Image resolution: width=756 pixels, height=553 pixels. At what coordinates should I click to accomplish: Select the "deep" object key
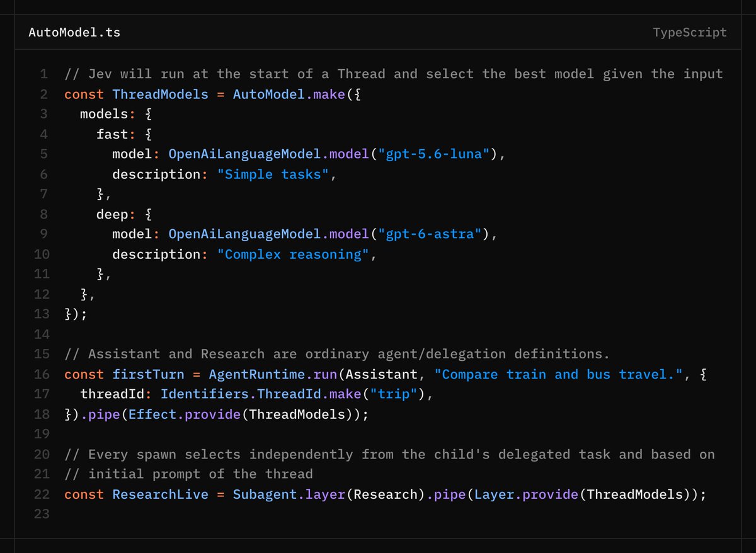[x=112, y=214]
